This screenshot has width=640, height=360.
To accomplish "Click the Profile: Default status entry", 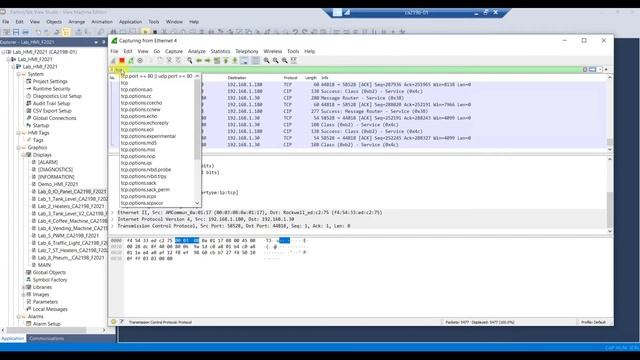I will tap(593, 322).
